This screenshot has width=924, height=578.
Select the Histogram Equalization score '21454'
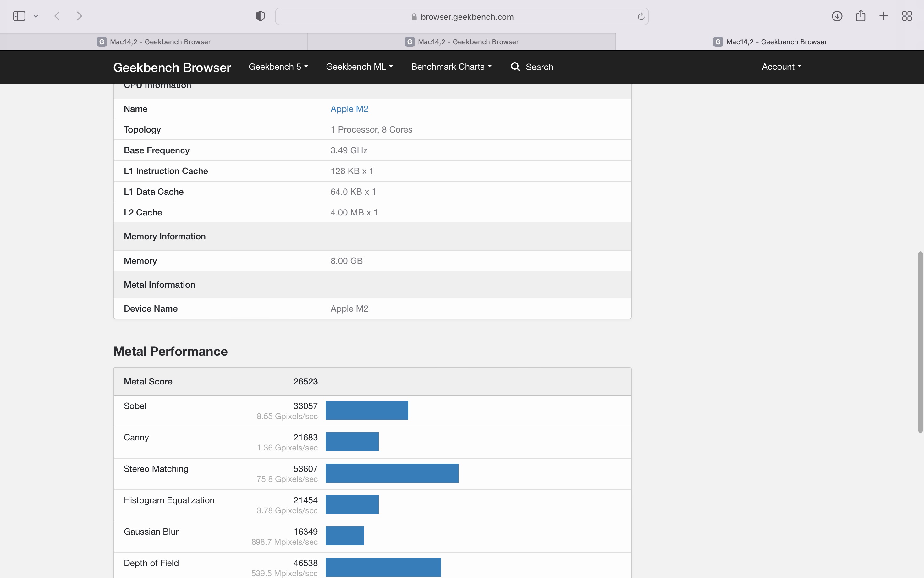coord(305,500)
